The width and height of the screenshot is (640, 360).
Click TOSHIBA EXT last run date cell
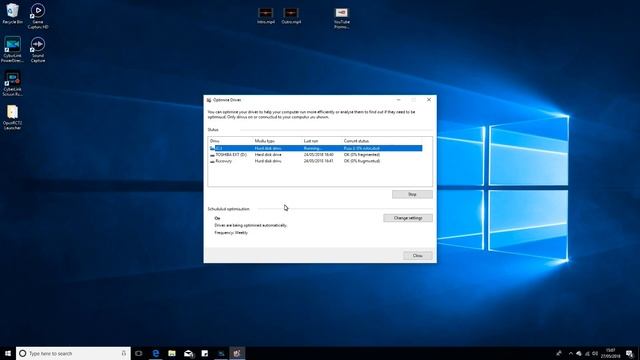318,155
